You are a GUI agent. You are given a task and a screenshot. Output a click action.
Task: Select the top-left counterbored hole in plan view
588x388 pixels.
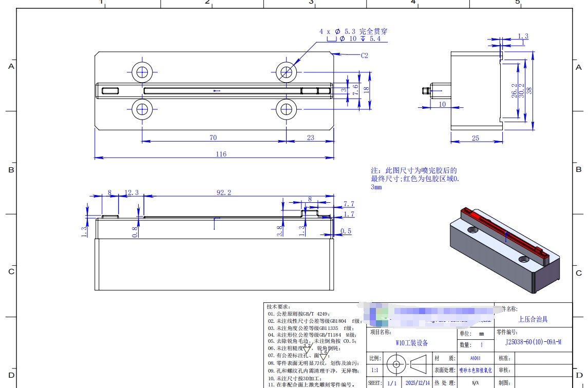coord(143,72)
